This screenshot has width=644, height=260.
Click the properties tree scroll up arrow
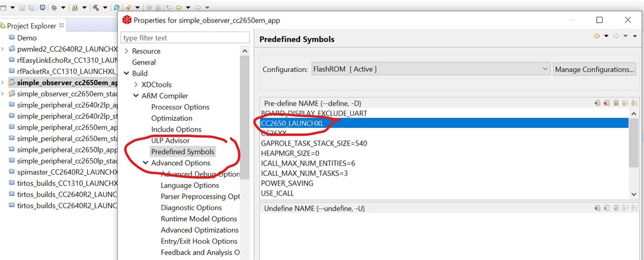245,51
